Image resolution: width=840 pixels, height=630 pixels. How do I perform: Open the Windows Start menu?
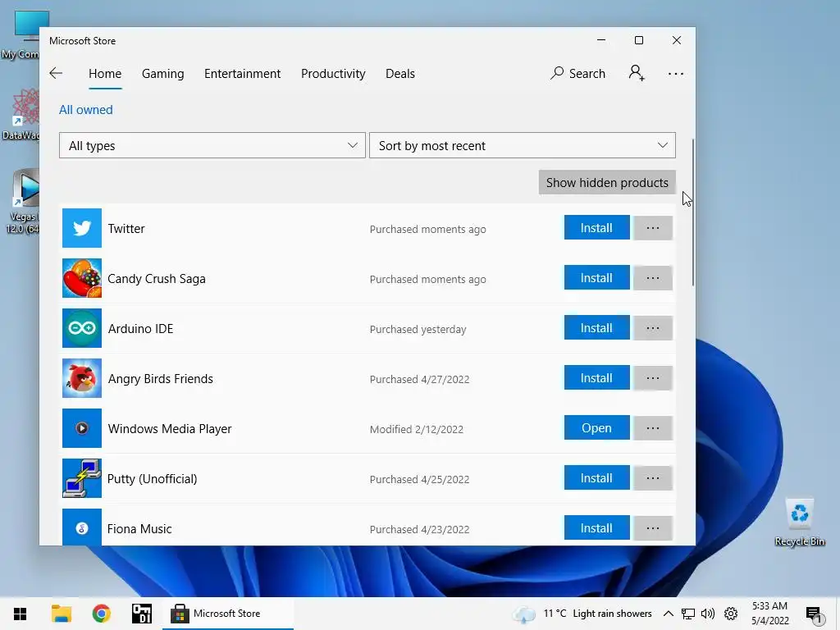click(21, 614)
